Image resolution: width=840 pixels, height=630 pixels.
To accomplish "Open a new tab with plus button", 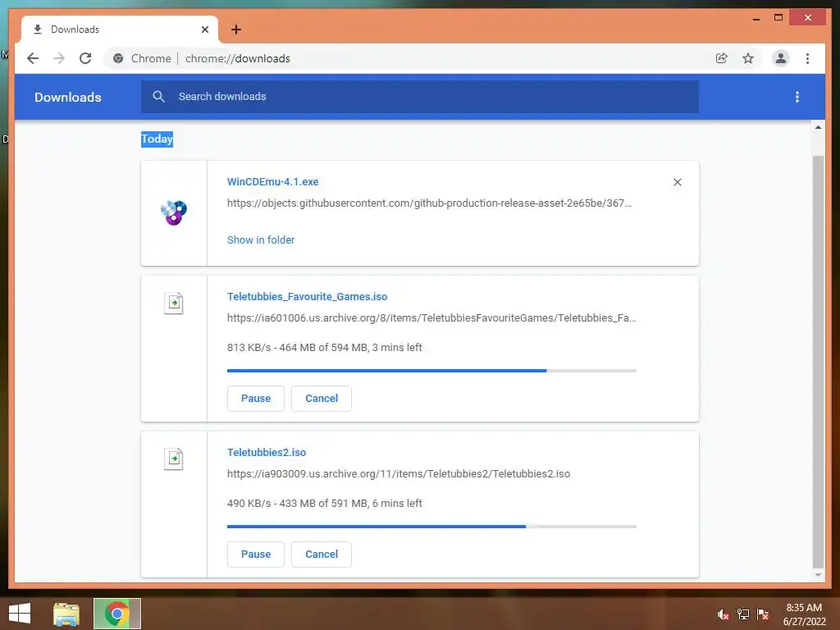I will (x=235, y=30).
